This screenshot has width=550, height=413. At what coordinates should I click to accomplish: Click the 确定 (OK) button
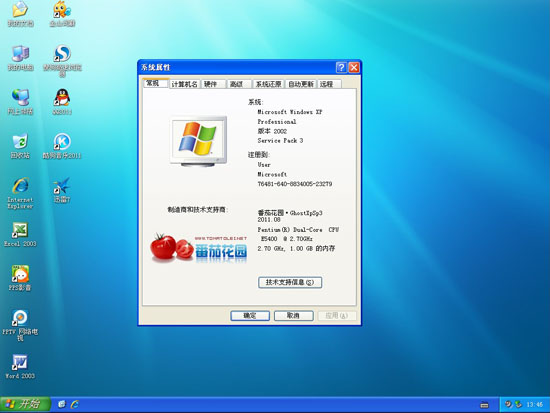click(250, 315)
